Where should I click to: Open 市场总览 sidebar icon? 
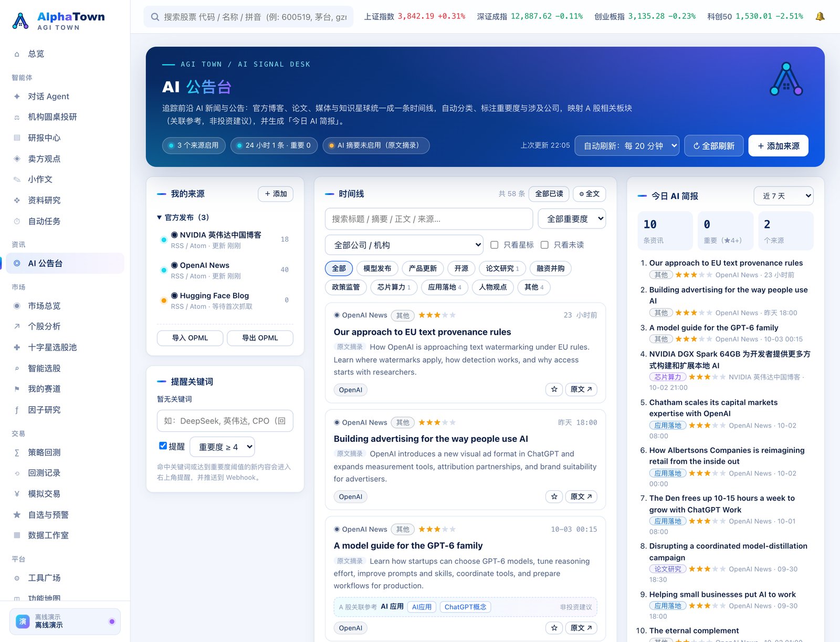pyautogui.click(x=17, y=306)
